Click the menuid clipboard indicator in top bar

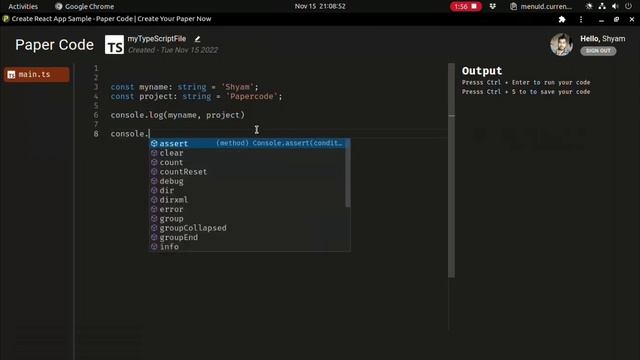[x=541, y=6]
